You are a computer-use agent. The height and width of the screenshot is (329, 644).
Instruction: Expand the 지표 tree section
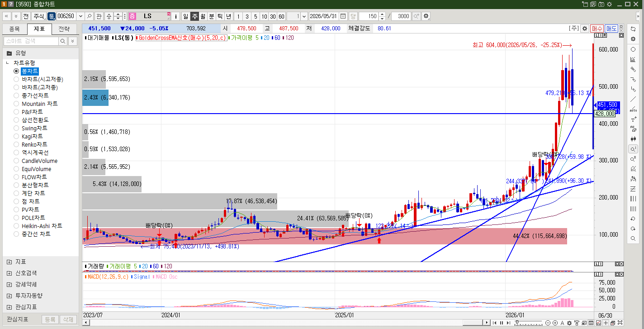point(9,262)
